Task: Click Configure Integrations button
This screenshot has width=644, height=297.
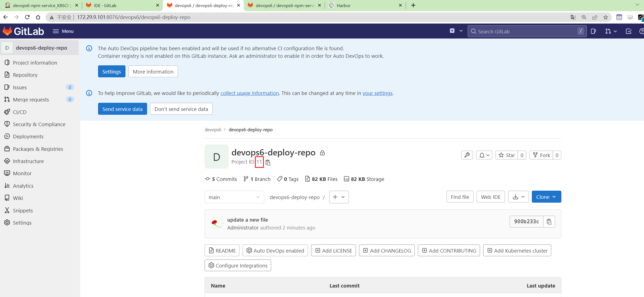Action: [x=238, y=266]
